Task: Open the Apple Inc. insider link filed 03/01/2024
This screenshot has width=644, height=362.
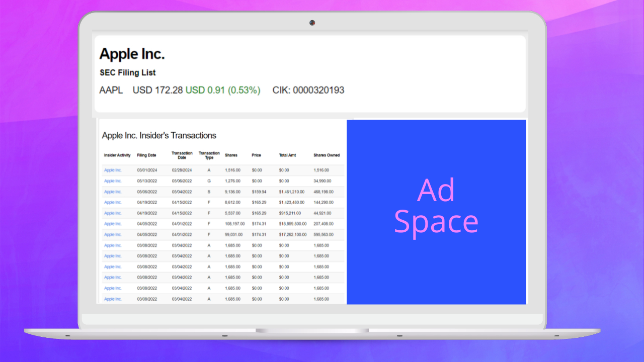Action: point(113,170)
